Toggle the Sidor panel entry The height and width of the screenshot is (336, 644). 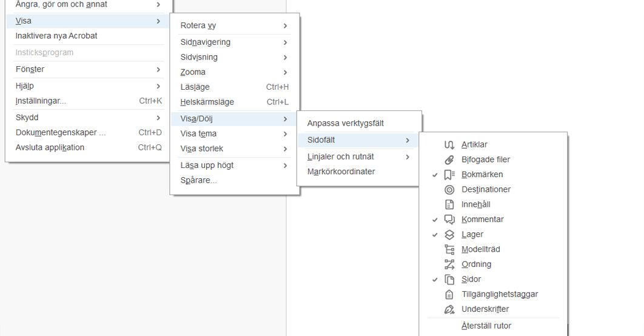471,280
